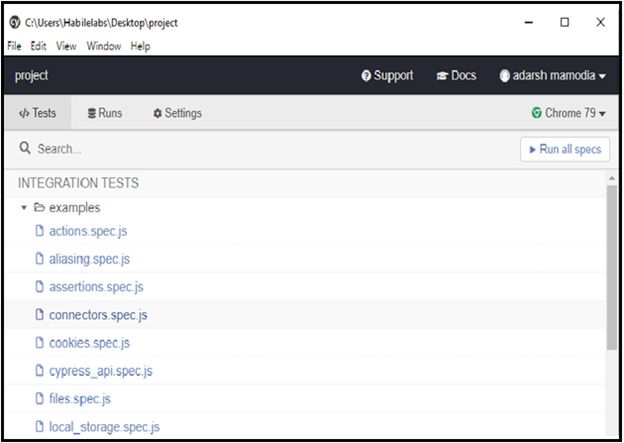Open the File menu
Screen dimensions: 624x443
coord(14,46)
